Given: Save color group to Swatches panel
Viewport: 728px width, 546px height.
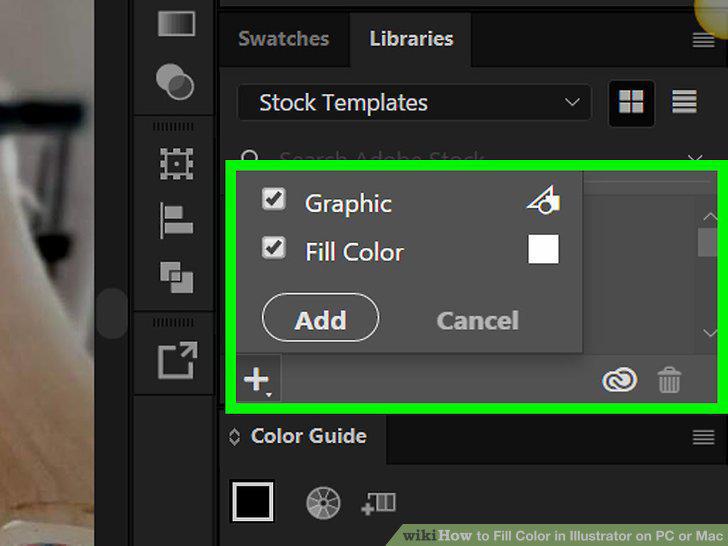Looking at the screenshot, I should point(379,503).
